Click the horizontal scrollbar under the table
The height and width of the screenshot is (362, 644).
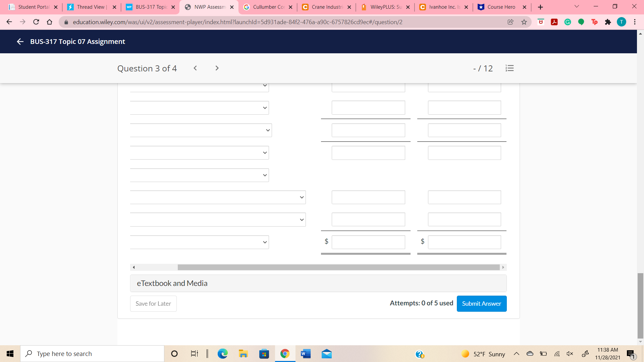[338, 267]
